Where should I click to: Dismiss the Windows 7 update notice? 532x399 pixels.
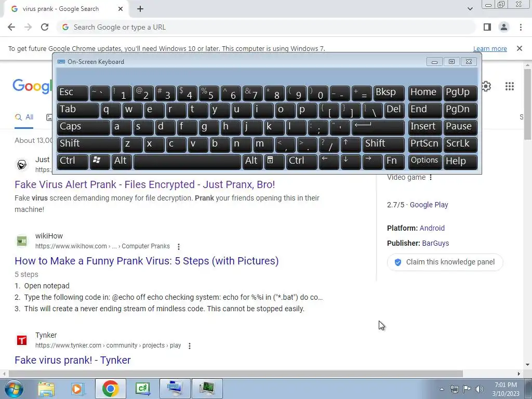pyautogui.click(x=520, y=48)
